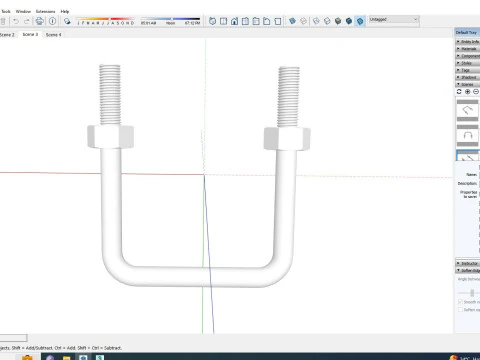Select the highlighted third scene thumbnail
Viewport: 480px width, 360px height.
(468, 156)
